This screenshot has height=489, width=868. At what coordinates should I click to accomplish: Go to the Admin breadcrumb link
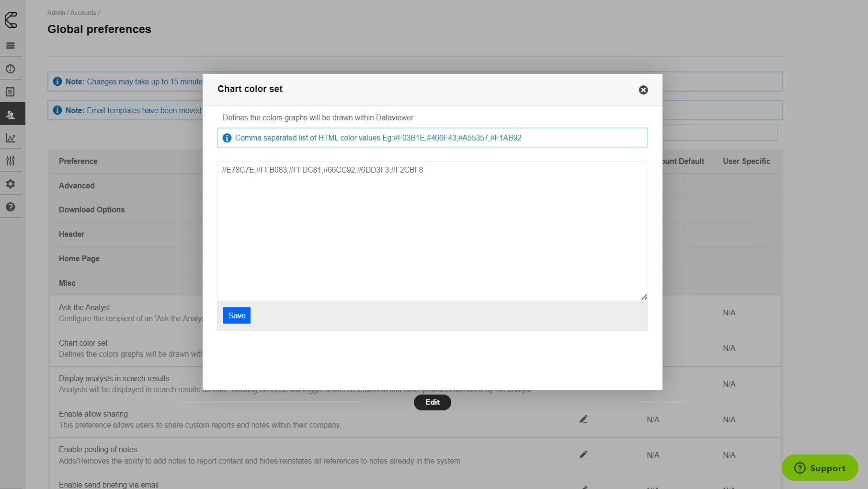click(56, 13)
